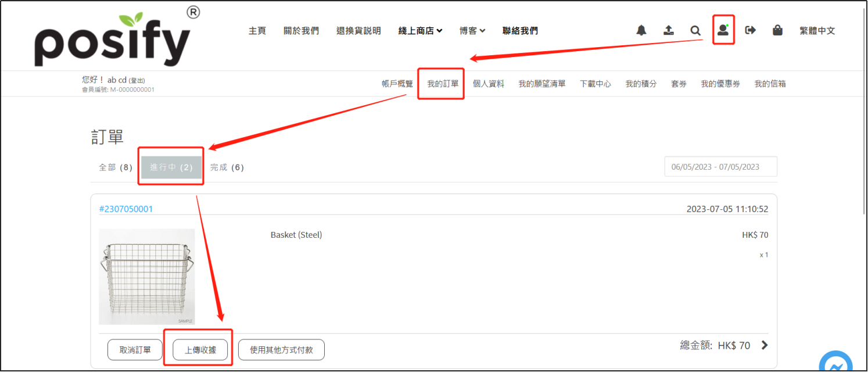Open the upload icon in header
Screen dimensions: 868x372
coord(669,30)
